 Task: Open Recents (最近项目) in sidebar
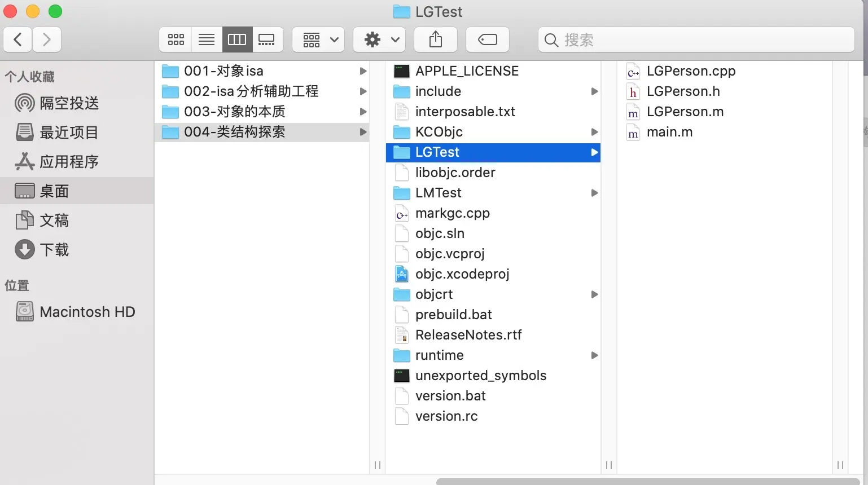pos(77,133)
